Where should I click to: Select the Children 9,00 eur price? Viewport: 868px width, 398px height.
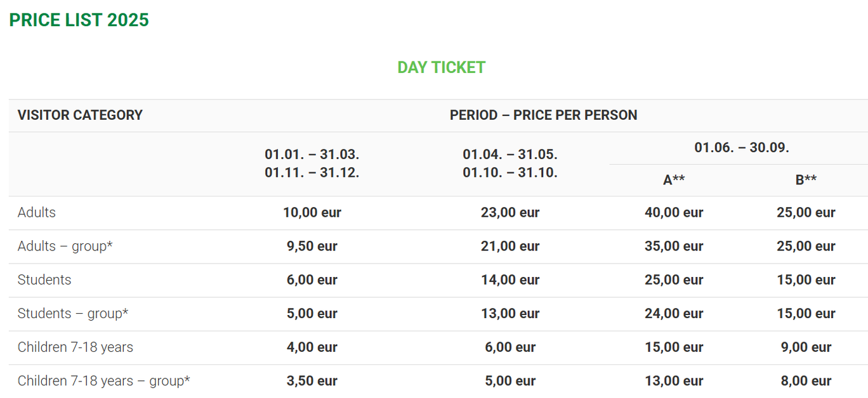806,347
